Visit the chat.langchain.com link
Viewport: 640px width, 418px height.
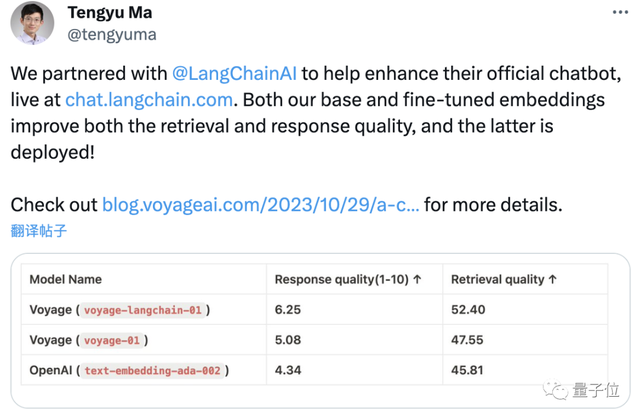pyautogui.click(x=148, y=101)
